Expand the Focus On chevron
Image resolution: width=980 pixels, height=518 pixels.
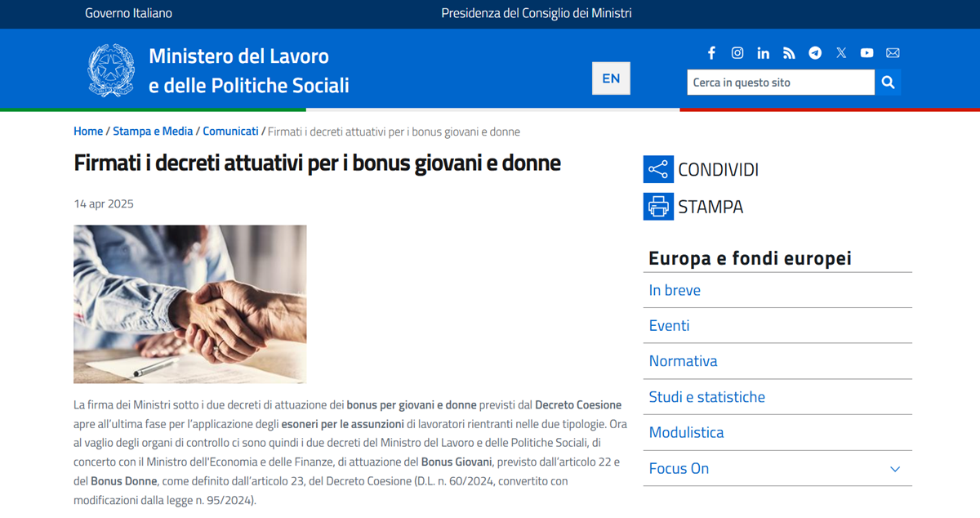[895, 469]
